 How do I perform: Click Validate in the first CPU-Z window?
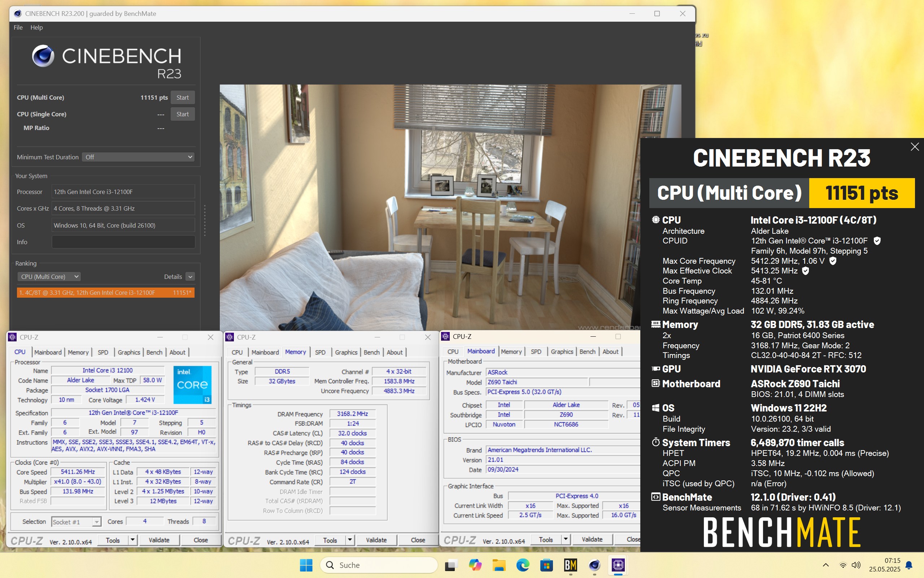pos(159,540)
